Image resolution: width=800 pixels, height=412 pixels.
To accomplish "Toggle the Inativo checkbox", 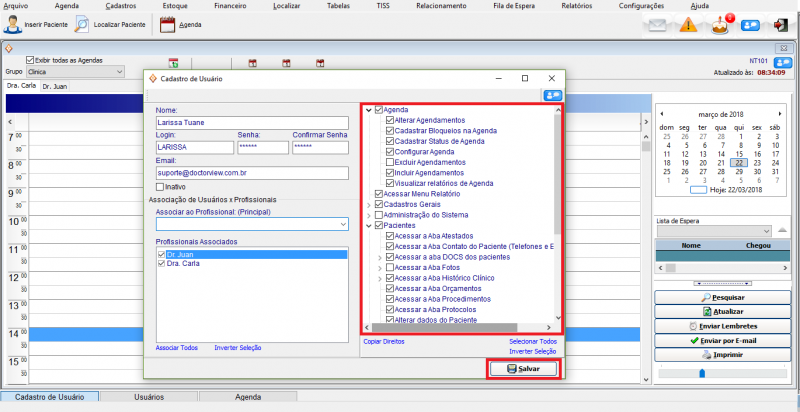I will [x=161, y=186].
